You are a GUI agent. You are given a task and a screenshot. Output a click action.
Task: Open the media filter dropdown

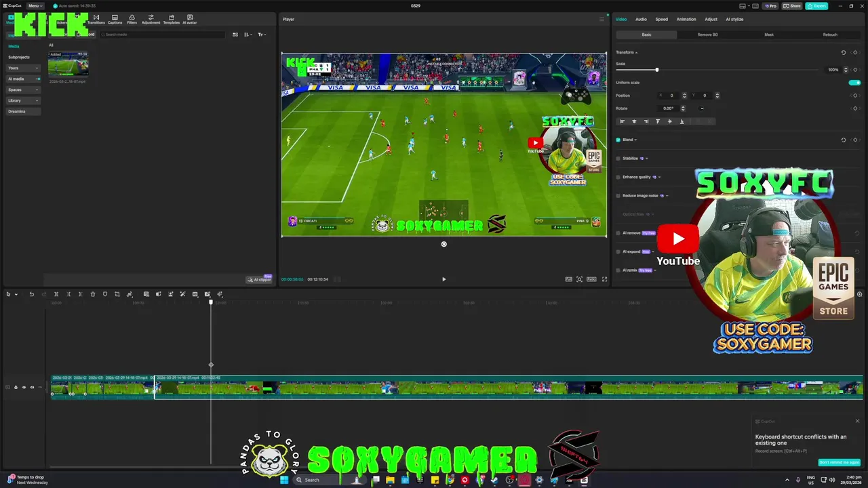(261, 35)
